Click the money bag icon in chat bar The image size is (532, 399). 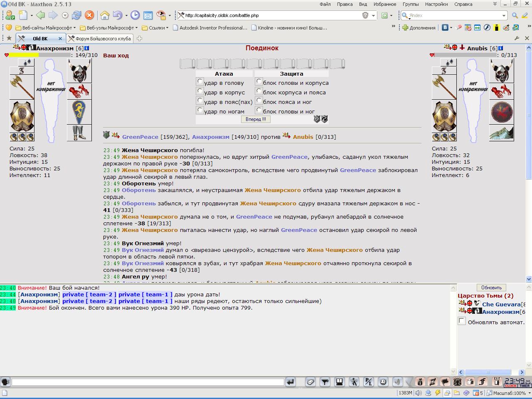tap(420, 382)
